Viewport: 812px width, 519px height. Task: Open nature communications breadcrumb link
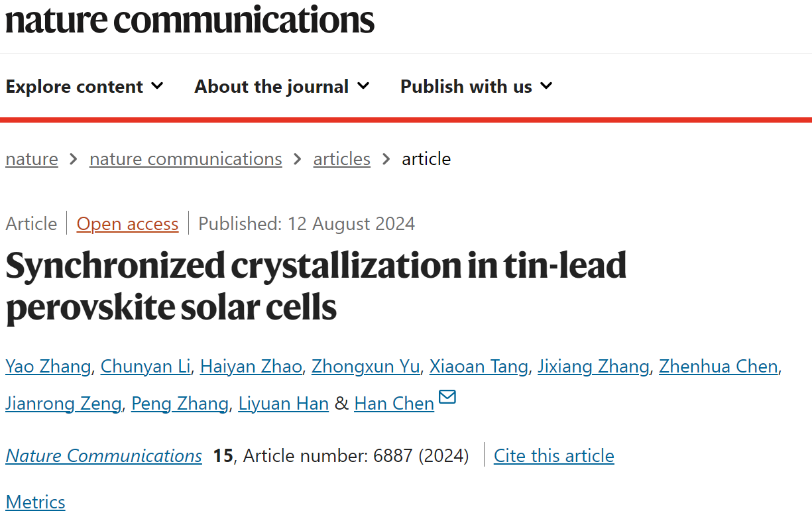click(186, 159)
